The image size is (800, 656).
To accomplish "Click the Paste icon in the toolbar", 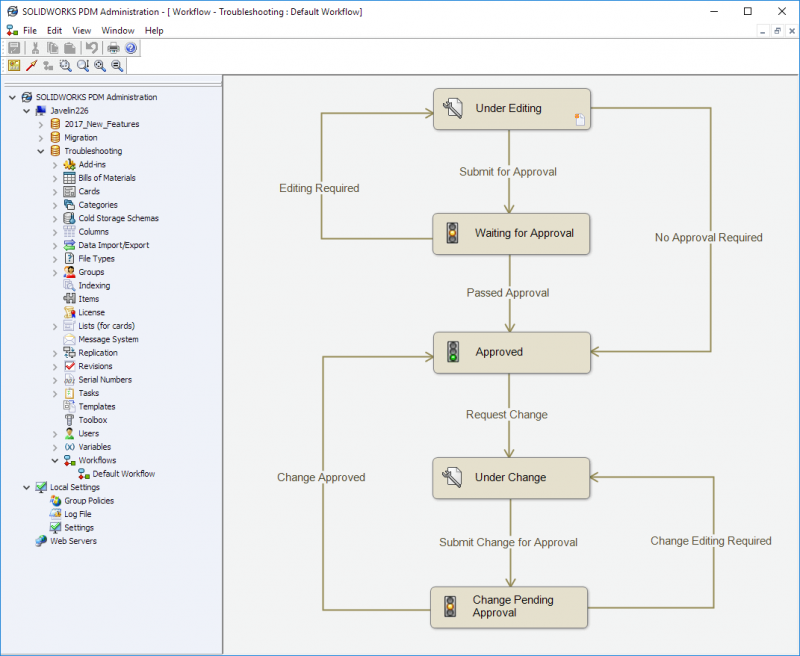I will (70, 48).
